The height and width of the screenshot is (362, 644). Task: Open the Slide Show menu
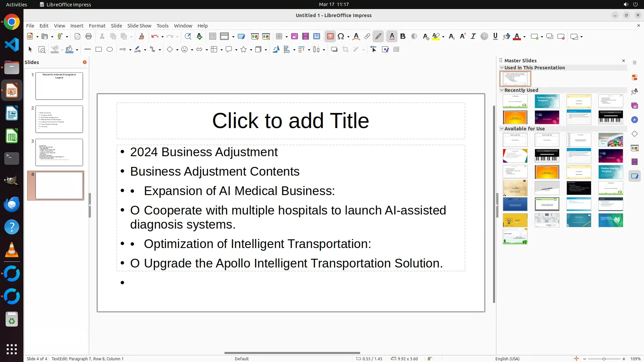pos(139,26)
